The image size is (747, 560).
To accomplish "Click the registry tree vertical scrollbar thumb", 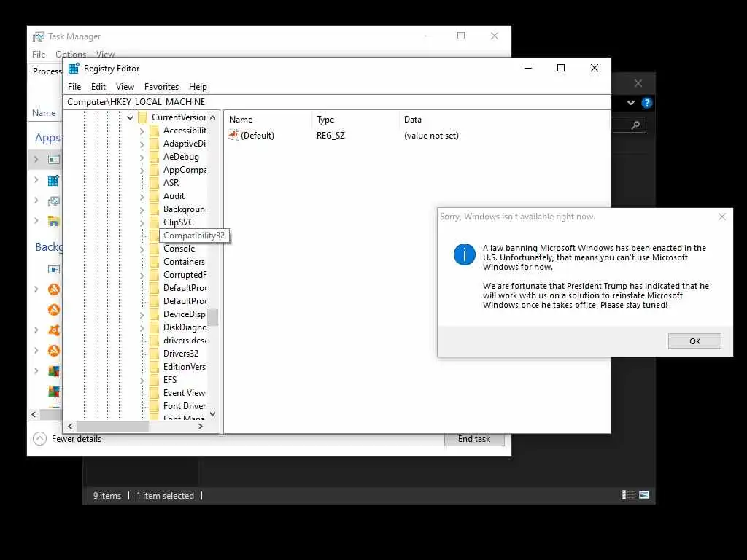I will pos(213,317).
